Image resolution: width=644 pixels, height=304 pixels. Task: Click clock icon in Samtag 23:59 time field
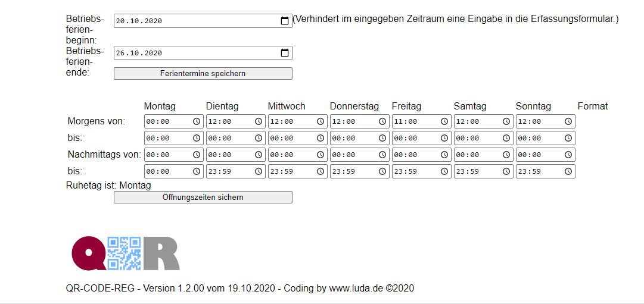(506, 171)
